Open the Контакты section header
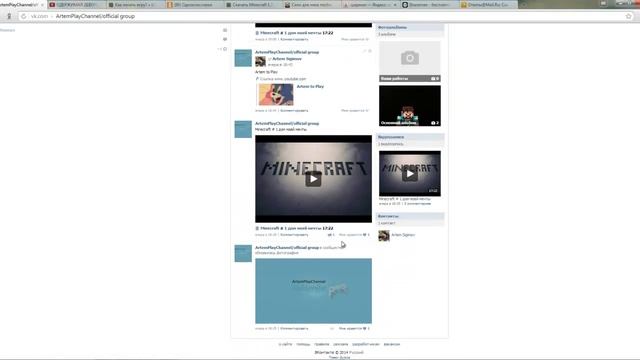Image resolution: width=640 pixels, height=360 pixels. [x=410, y=216]
